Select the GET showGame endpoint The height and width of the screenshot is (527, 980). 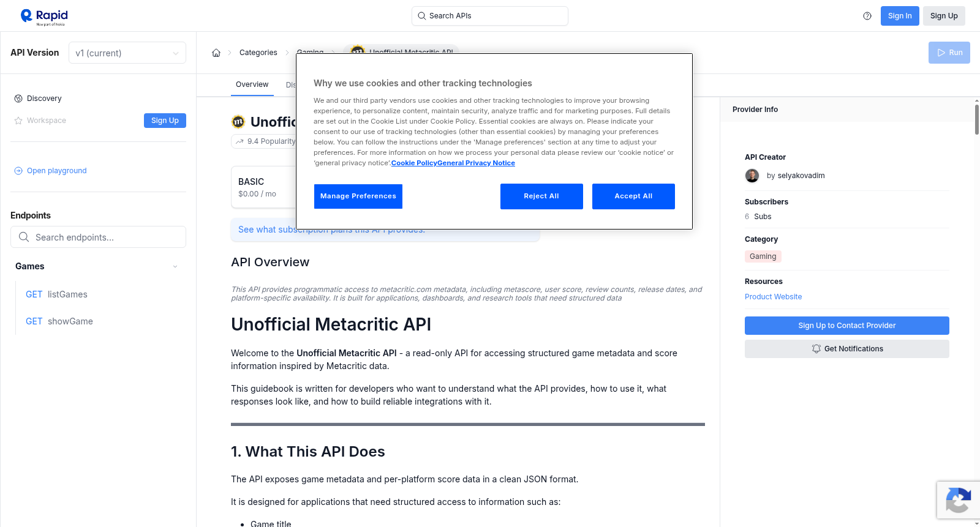coord(59,321)
